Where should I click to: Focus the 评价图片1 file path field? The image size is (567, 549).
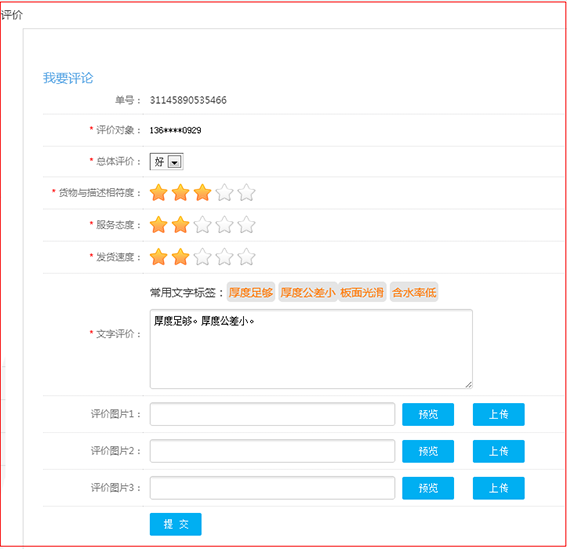click(x=272, y=414)
